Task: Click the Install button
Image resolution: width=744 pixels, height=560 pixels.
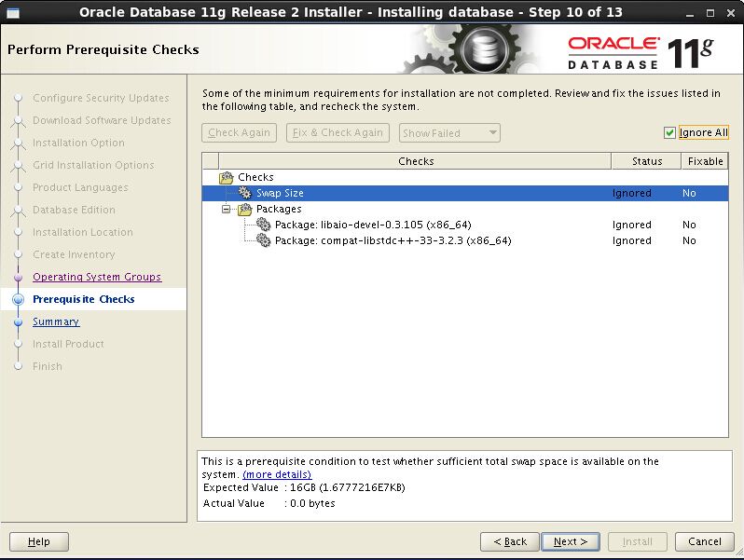Action: click(x=637, y=541)
